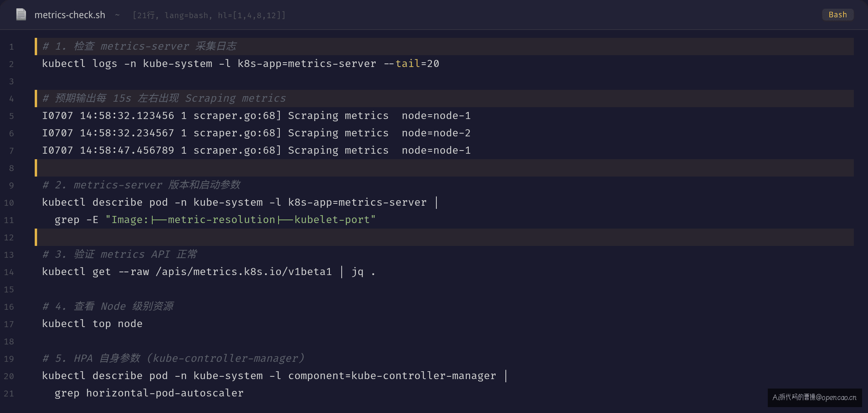Click line number 10 in gutter
The width and height of the screenshot is (868, 413).
[x=9, y=203]
